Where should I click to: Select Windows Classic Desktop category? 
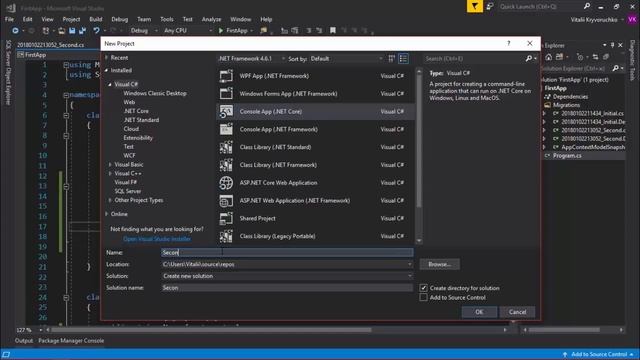click(x=155, y=93)
